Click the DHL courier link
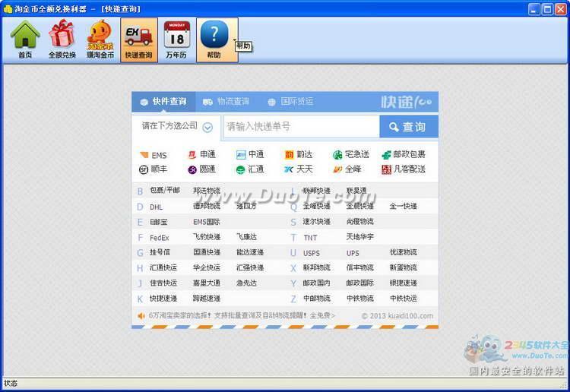 coord(156,207)
